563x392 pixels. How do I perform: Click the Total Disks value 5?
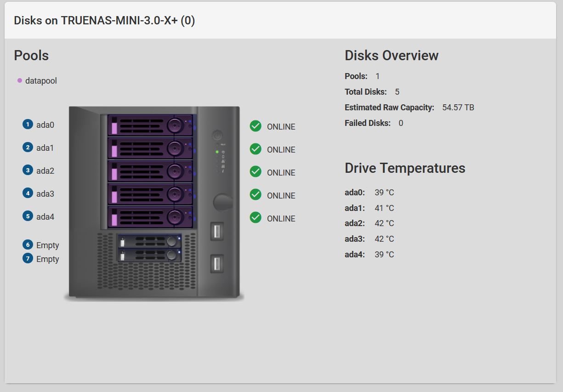(x=397, y=92)
